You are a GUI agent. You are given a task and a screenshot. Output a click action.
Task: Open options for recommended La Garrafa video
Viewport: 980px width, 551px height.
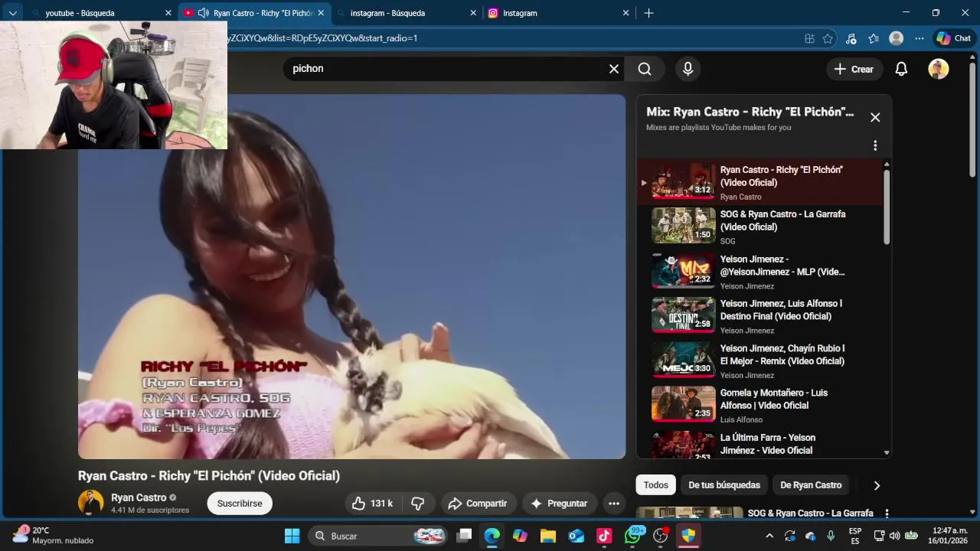887,514
